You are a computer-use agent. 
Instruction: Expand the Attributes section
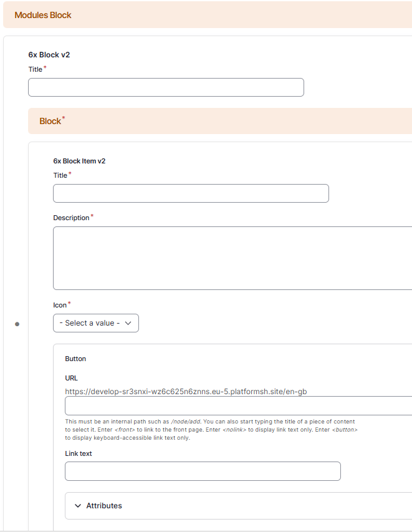click(x=238, y=506)
